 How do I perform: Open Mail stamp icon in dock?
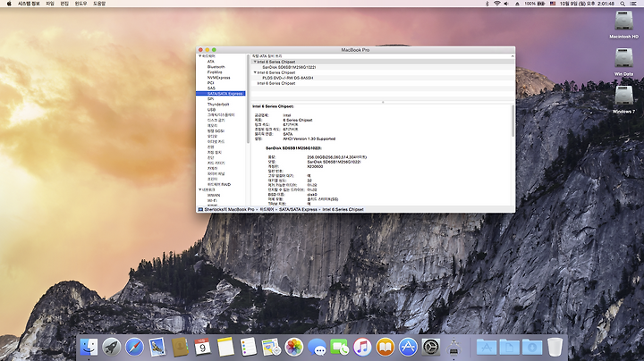click(157, 347)
